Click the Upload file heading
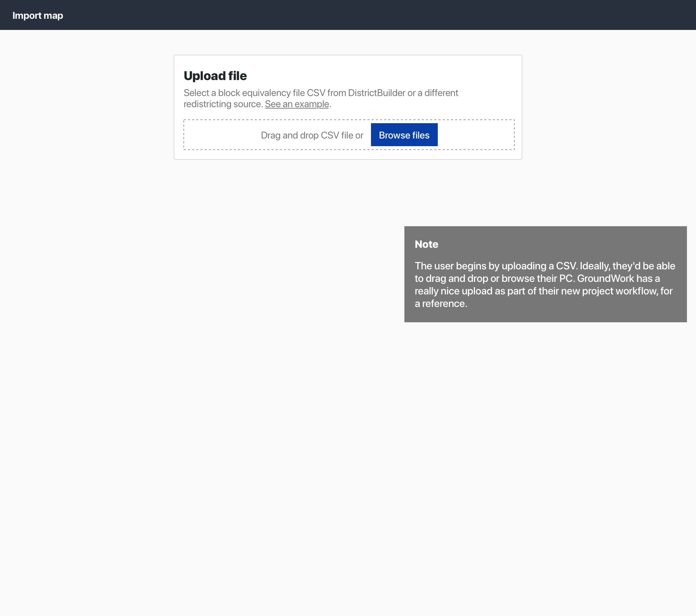Image resolution: width=696 pixels, height=616 pixels. [x=215, y=76]
